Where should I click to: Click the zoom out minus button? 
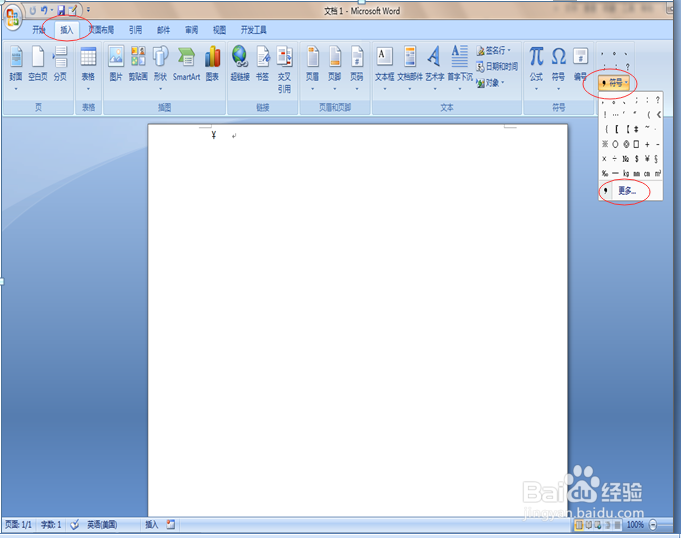(x=653, y=525)
